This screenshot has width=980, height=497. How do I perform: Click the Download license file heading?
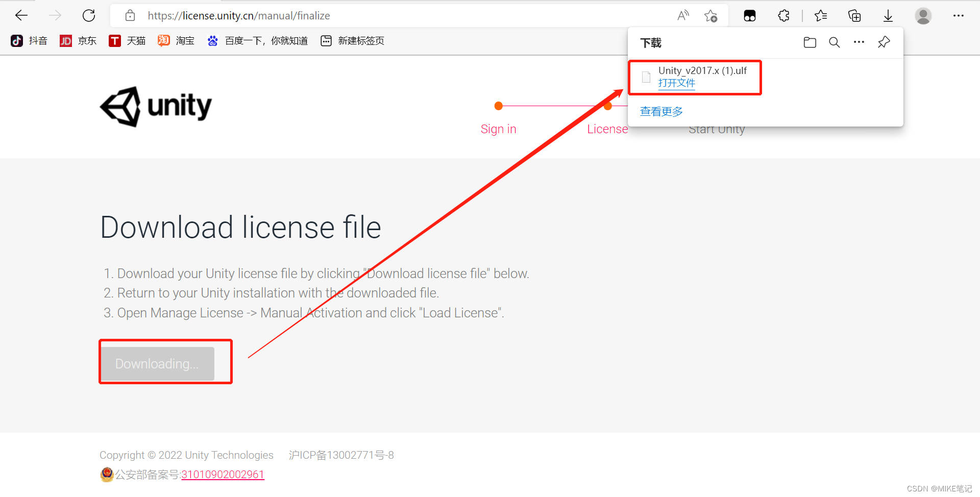pyautogui.click(x=240, y=227)
